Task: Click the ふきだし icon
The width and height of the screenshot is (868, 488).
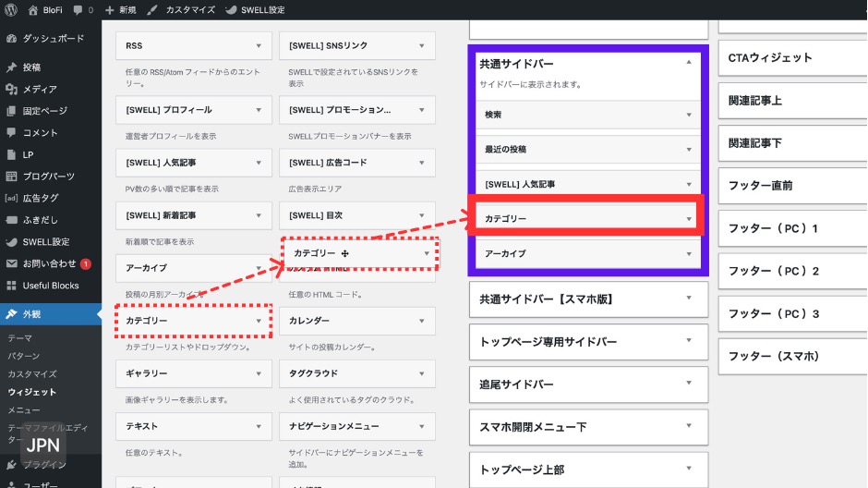Action: pyautogui.click(x=11, y=220)
